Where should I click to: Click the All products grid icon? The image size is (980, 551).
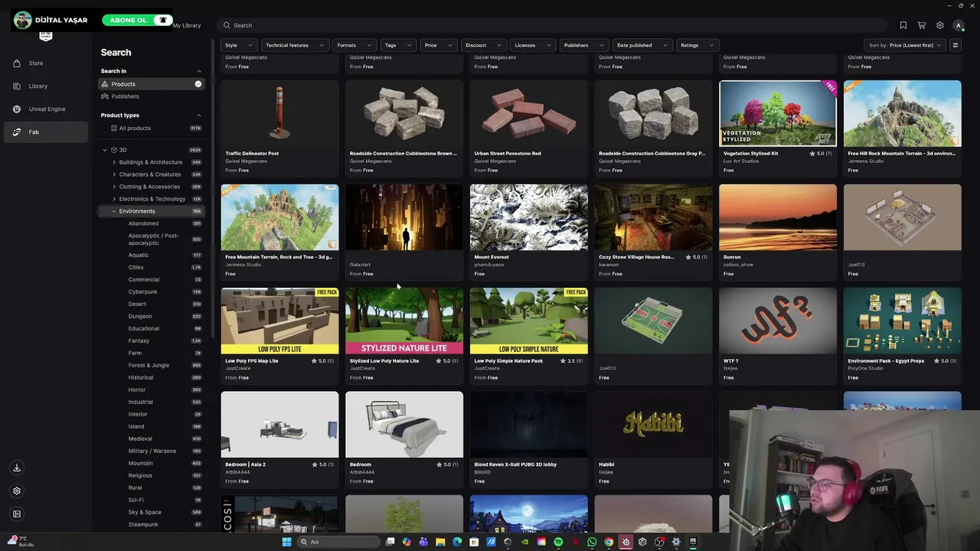click(114, 128)
